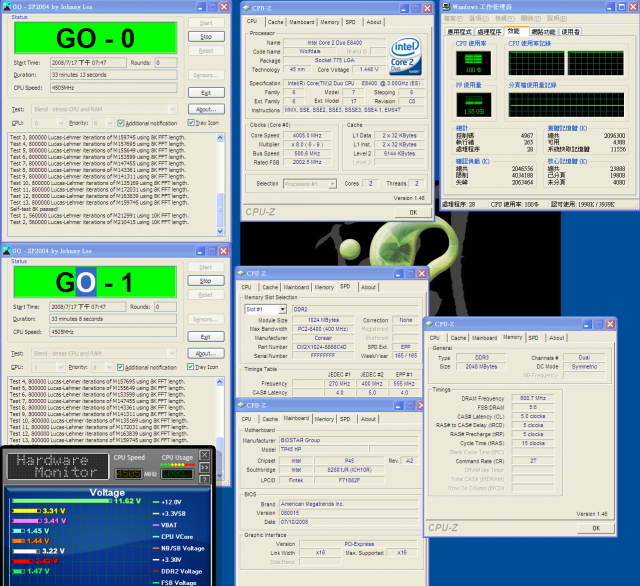Screen dimensions: 640x586
Task: Open the CPU dropdown in GO - 0 window
Action: [61, 123]
